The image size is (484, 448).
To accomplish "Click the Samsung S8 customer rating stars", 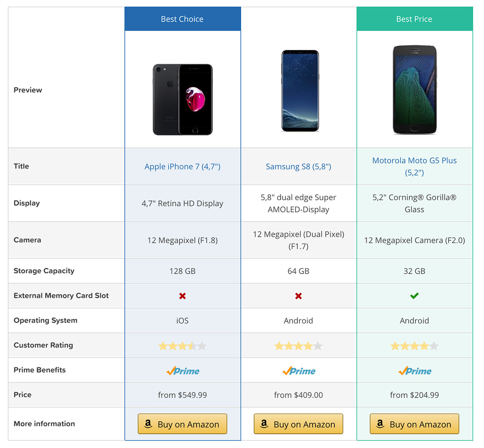I will (x=298, y=346).
